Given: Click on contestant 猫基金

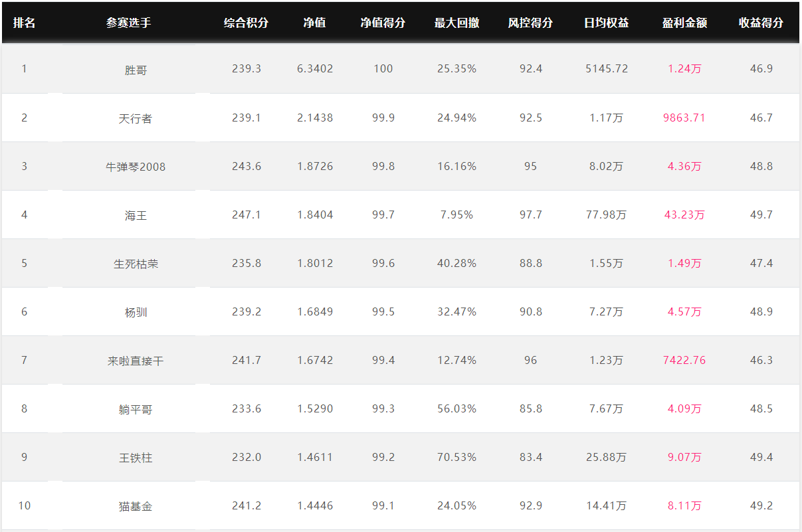Looking at the screenshot, I should [136, 506].
